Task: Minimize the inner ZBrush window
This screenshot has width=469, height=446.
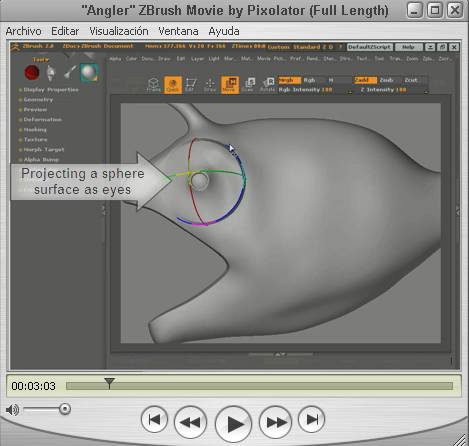Action: (x=430, y=47)
